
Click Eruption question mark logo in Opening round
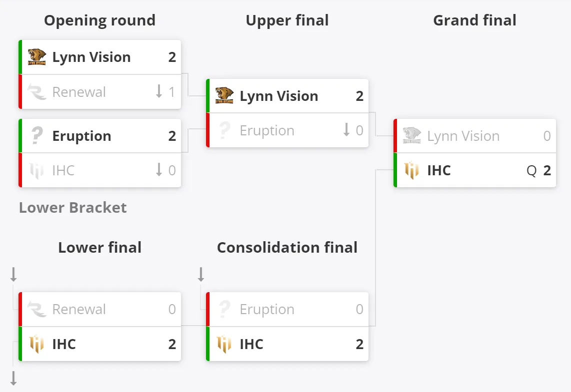(37, 136)
